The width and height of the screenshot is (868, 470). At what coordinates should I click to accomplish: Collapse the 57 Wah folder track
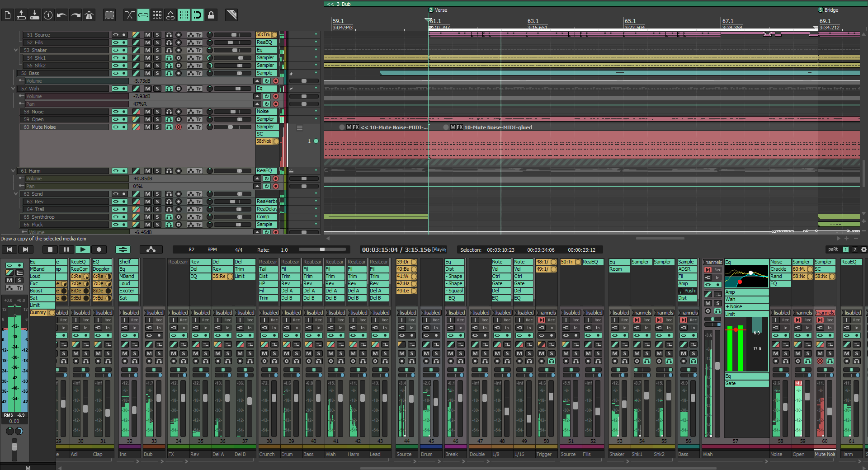(13, 89)
